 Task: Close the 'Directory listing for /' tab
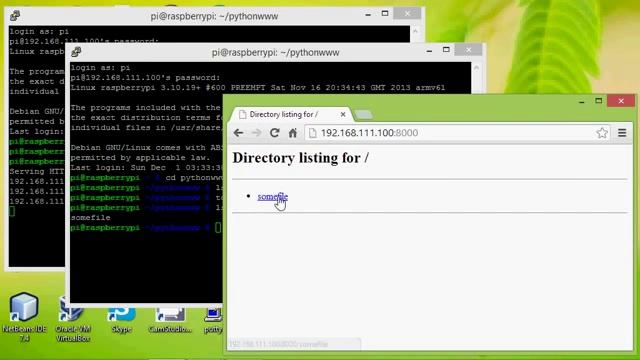(x=343, y=115)
